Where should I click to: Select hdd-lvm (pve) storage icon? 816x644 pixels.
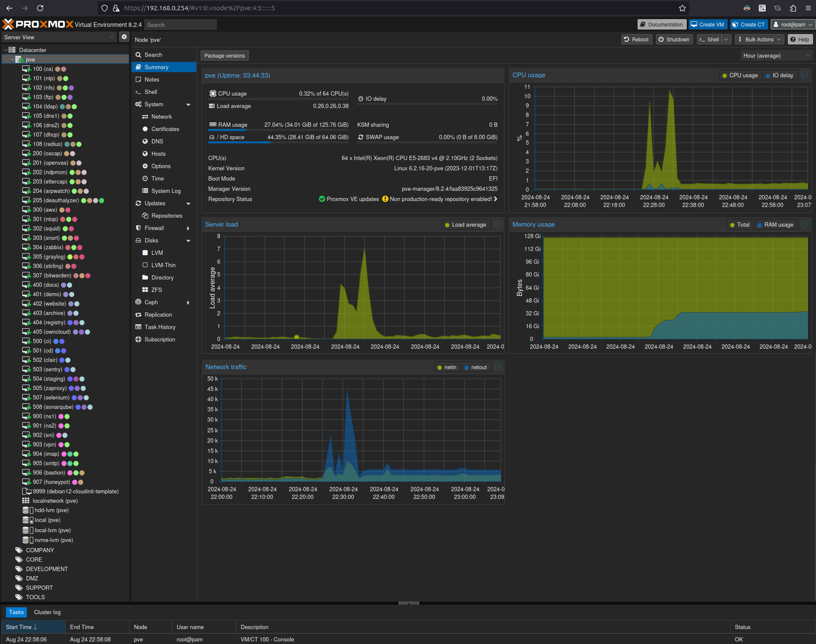28,510
